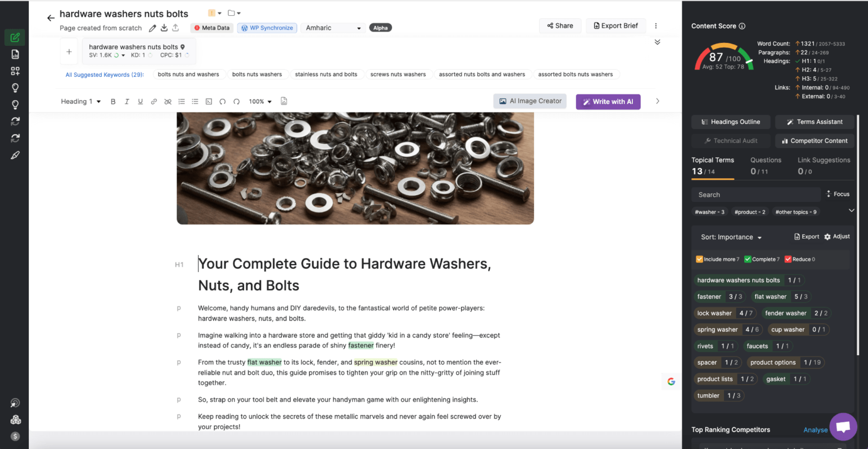Viewport: 868px width, 449px height.
Task: Insert a hyperlink using the link icon
Action: [154, 101]
